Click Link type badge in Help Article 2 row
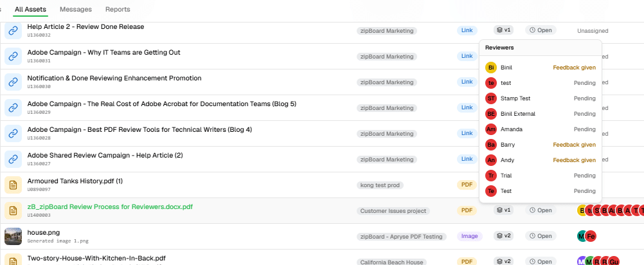The image size is (644, 265). [467, 30]
